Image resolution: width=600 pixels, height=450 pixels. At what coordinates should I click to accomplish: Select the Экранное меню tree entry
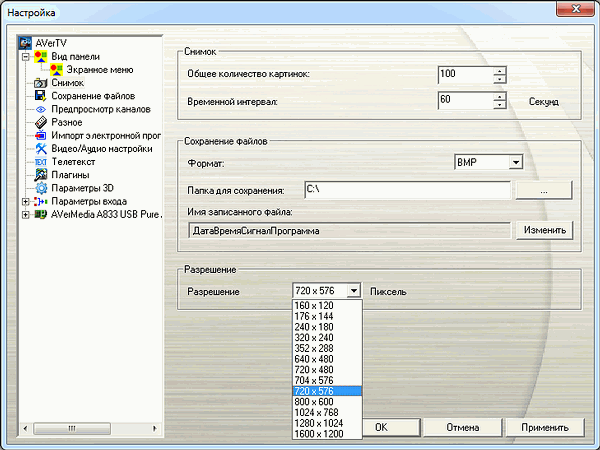pos(100,70)
